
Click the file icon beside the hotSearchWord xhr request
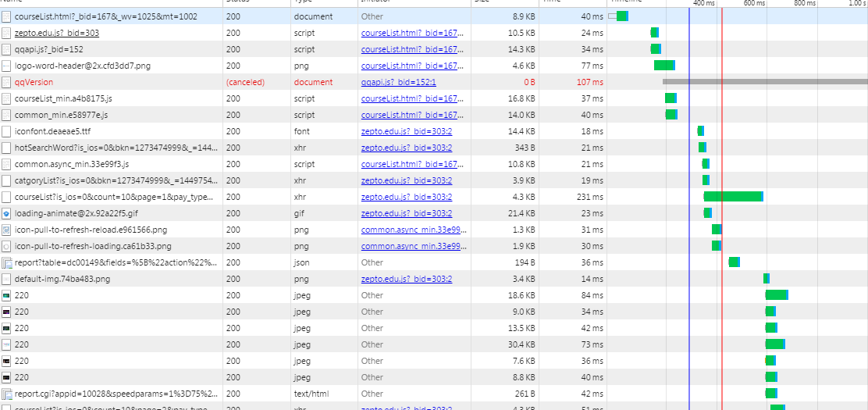click(x=6, y=148)
